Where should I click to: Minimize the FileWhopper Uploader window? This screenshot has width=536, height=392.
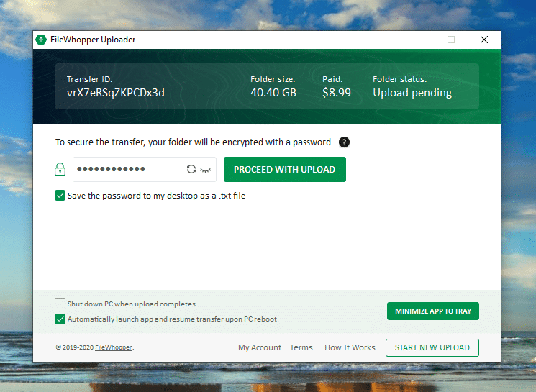(x=419, y=40)
